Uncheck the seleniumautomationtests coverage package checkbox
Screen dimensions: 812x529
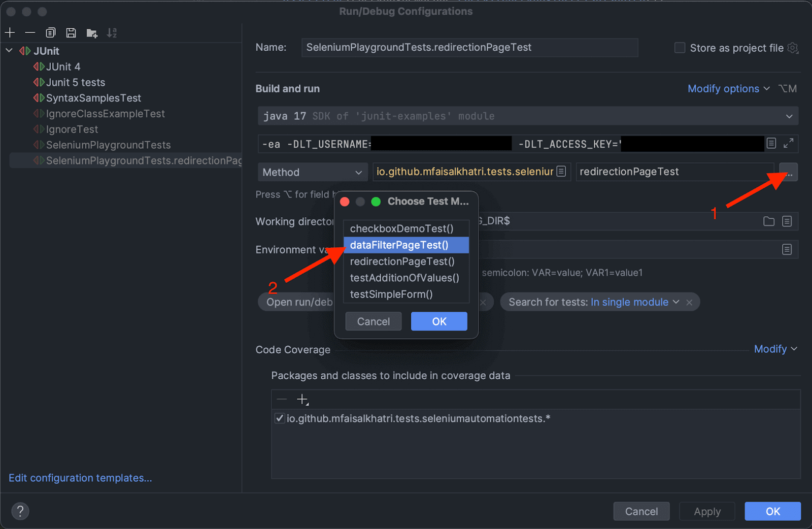(279, 418)
